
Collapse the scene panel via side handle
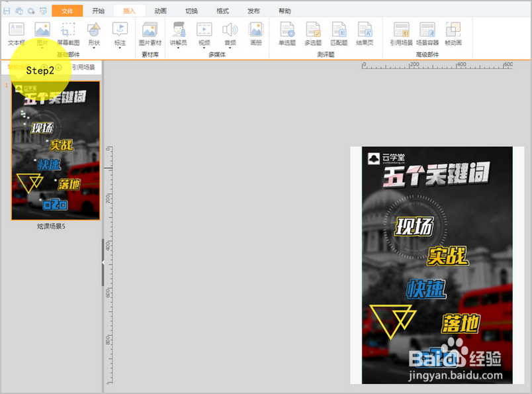(103, 262)
